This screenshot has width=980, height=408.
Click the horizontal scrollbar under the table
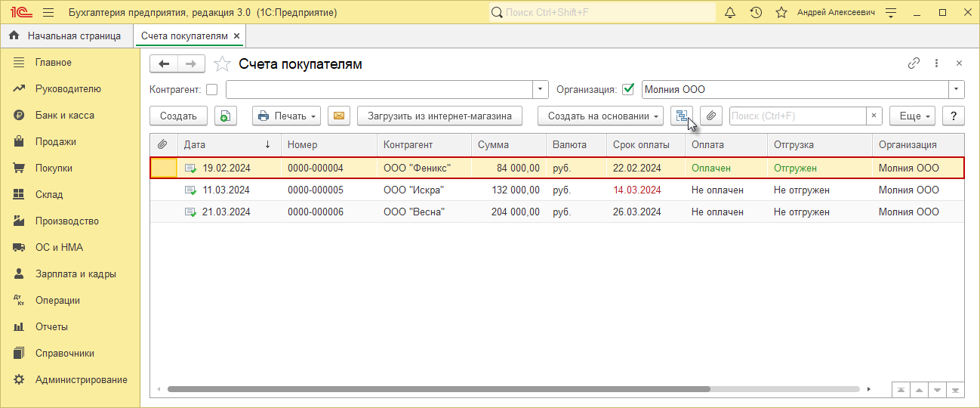[438, 389]
